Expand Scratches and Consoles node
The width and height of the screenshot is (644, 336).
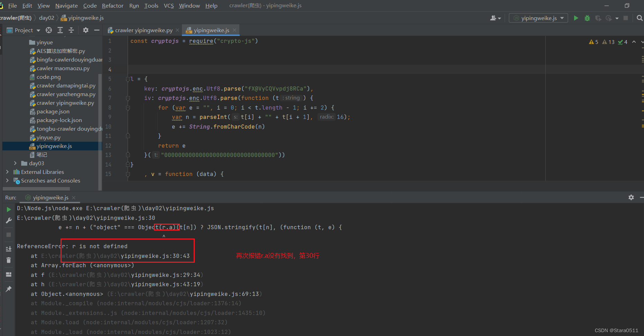pyautogui.click(x=7, y=180)
